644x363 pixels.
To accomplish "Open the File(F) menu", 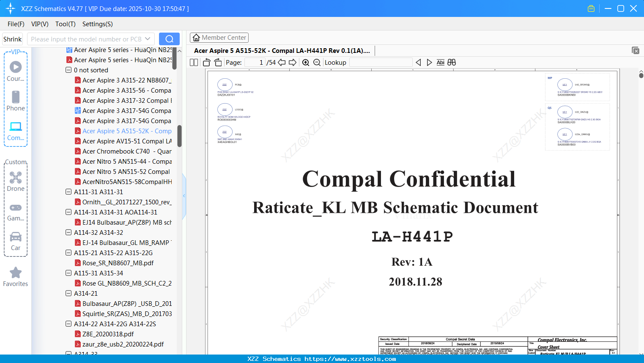I will pyautogui.click(x=16, y=24).
